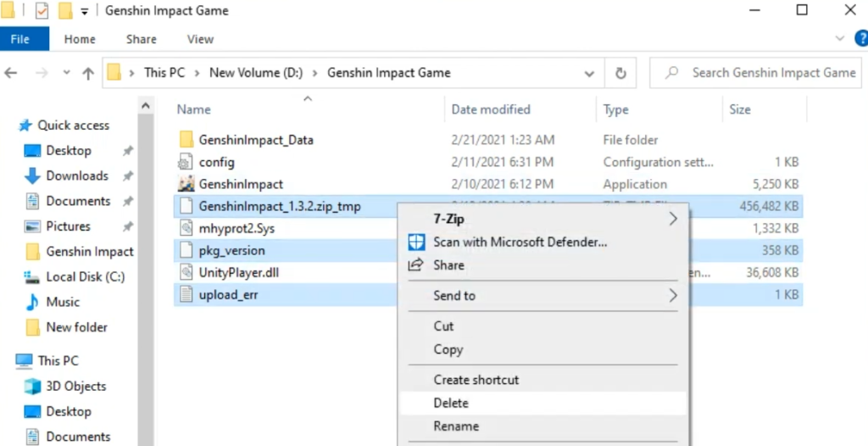The width and height of the screenshot is (868, 446).
Task: Open Pictures in navigation pane
Action: pos(68,226)
